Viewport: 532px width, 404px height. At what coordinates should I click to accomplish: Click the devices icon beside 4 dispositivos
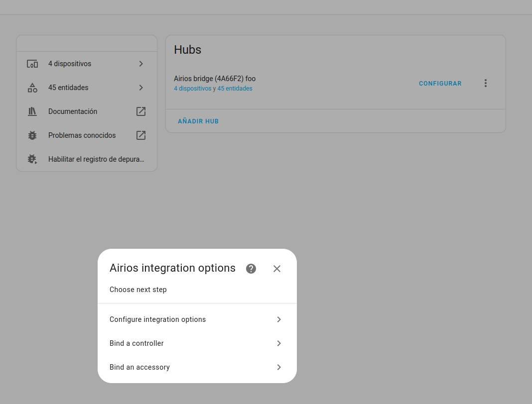[x=32, y=64]
